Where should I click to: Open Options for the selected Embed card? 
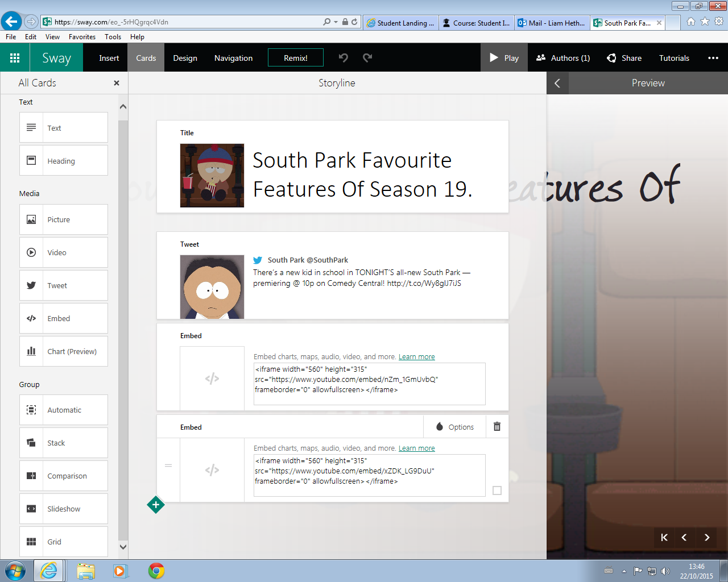click(x=454, y=427)
